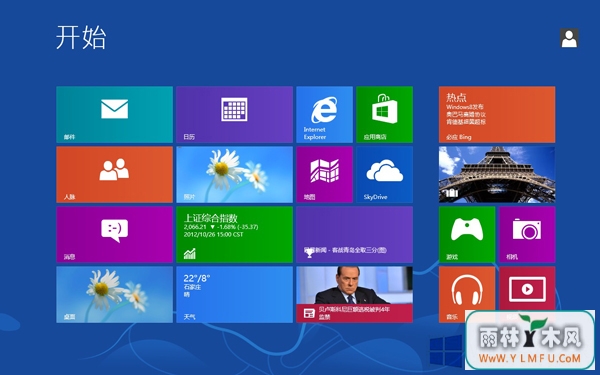Click the user account avatar
The image size is (600, 375).
pyautogui.click(x=569, y=38)
